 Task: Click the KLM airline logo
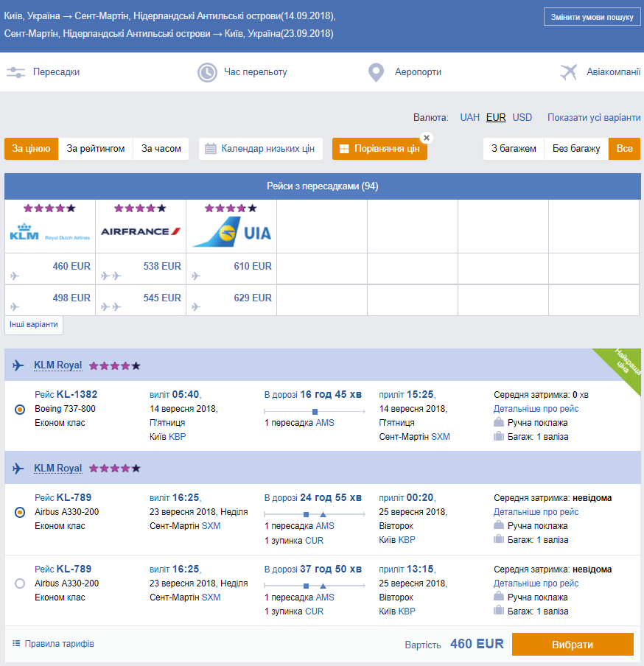tap(50, 232)
